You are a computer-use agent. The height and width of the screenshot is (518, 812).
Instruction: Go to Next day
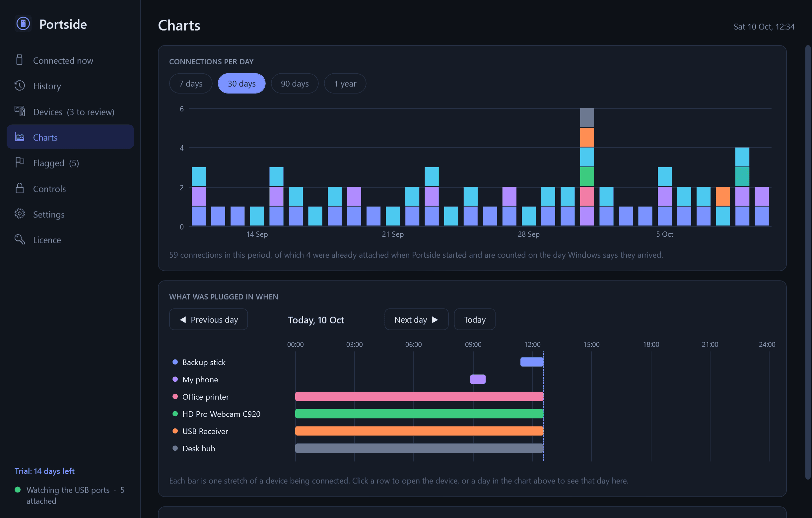click(x=417, y=319)
